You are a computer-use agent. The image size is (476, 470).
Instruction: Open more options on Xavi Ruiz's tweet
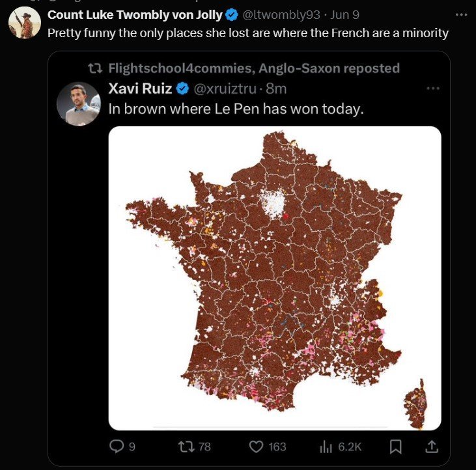click(x=433, y=89)
